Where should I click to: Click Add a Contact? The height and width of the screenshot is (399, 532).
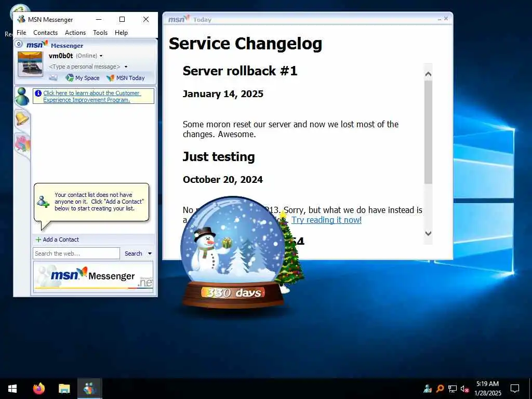57,240
